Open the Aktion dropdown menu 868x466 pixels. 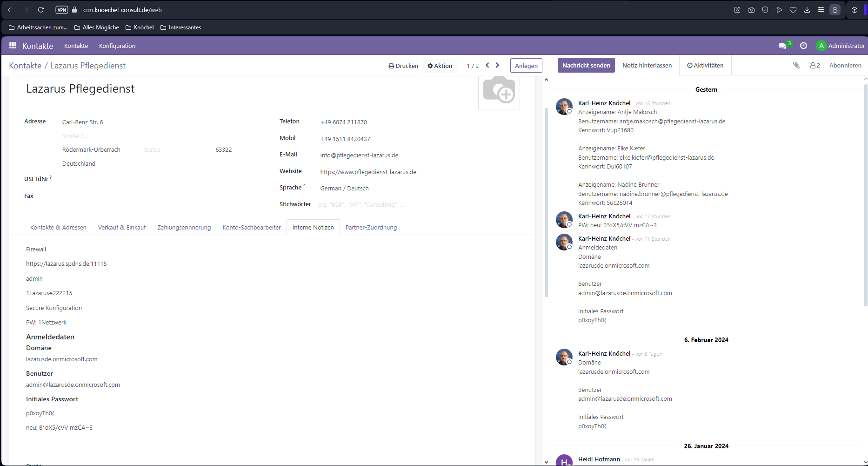tap(440, 66)
